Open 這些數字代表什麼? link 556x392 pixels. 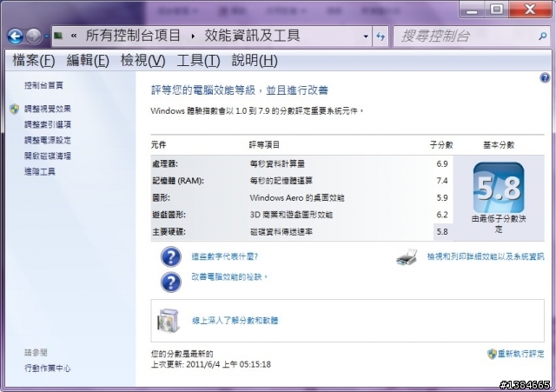click(x=225, y=256)
